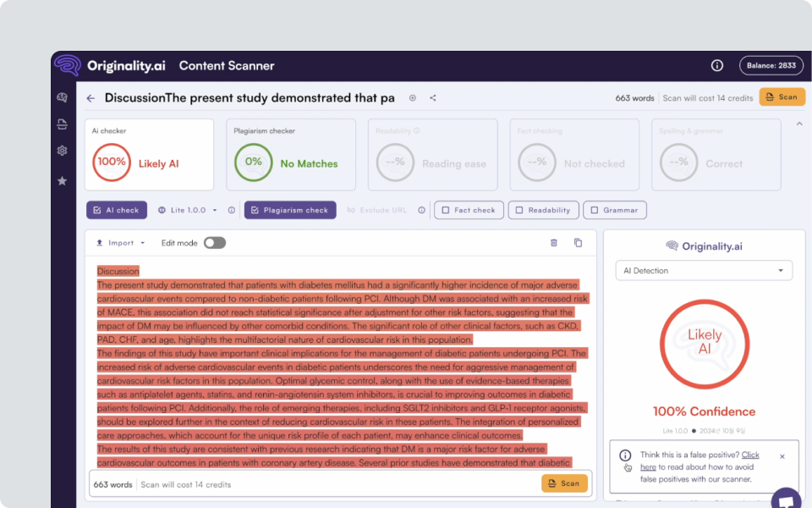Delete the text with the trash icon
Viewport: 812px width, 508px height.
(x=553, y=243)
